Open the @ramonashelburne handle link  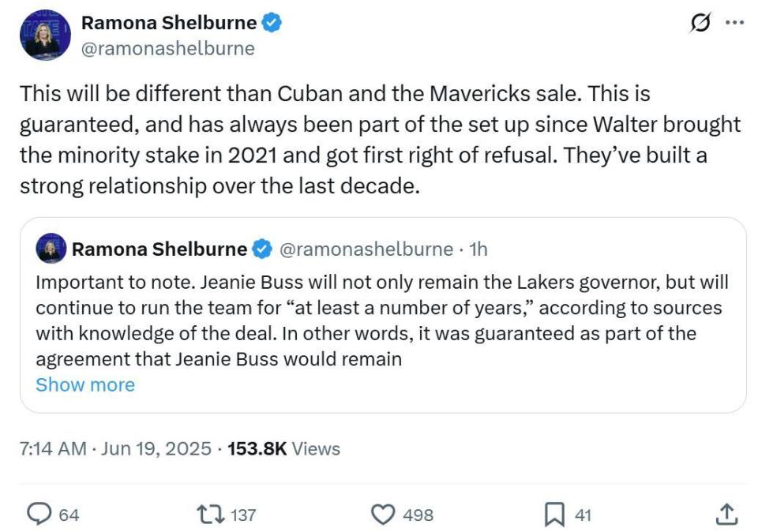point(168,49)
